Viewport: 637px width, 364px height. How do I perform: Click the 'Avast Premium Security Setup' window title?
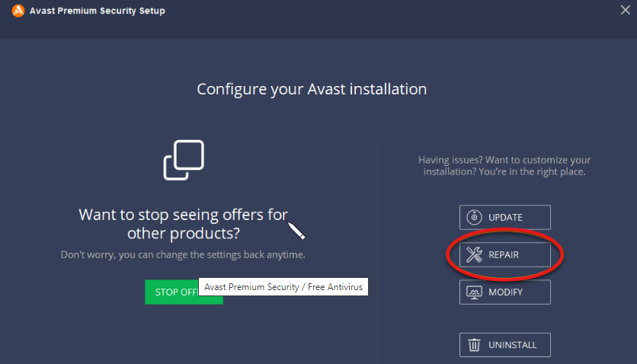coord(97,11)
